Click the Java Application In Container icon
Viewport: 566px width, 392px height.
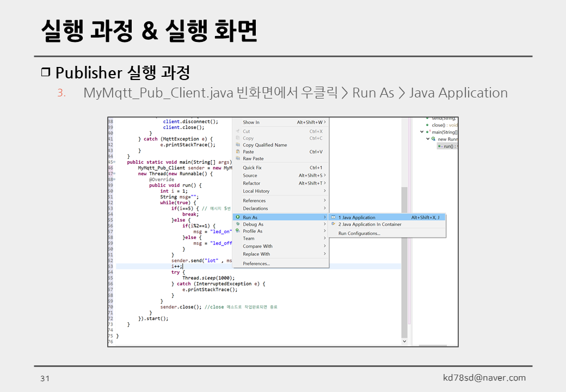click(334, 224)
